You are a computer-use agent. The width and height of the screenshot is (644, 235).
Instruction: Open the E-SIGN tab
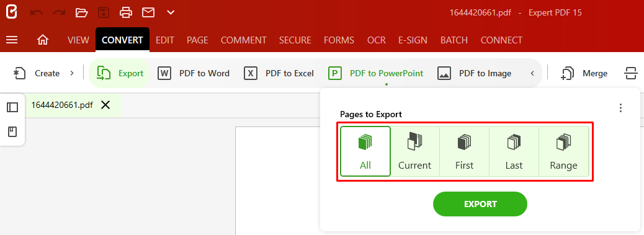(x=413, y=40)
